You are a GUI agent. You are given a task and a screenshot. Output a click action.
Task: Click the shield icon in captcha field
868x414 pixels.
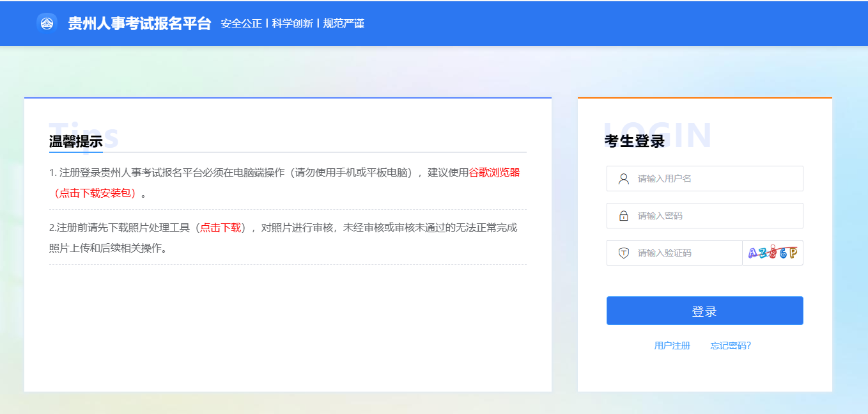pyautogui.click(x=624, y=253)
